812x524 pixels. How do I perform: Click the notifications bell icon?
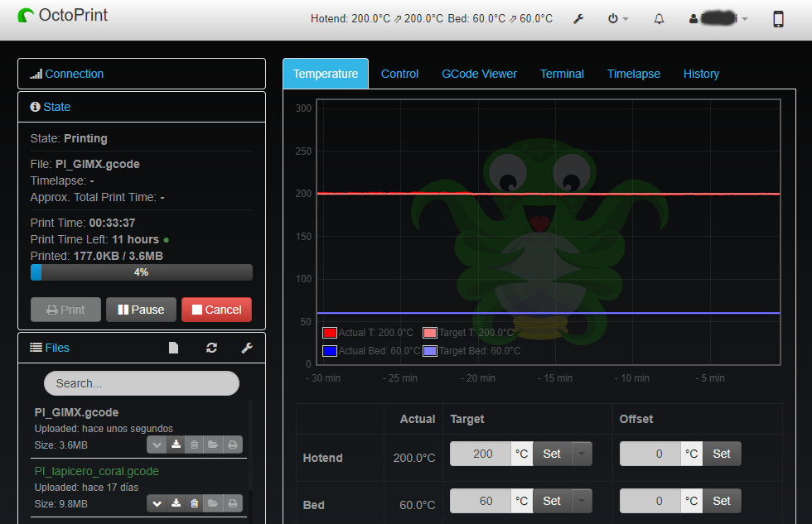[659, 18]
